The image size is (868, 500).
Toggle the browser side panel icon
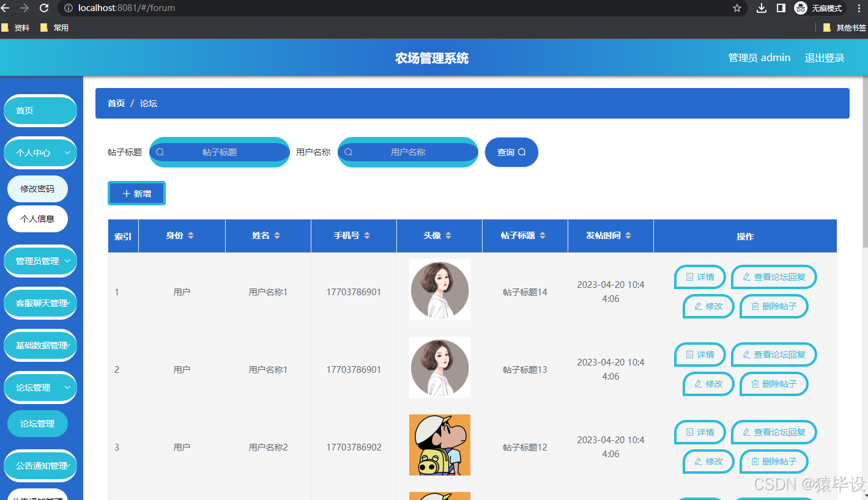tap(781, 8)
